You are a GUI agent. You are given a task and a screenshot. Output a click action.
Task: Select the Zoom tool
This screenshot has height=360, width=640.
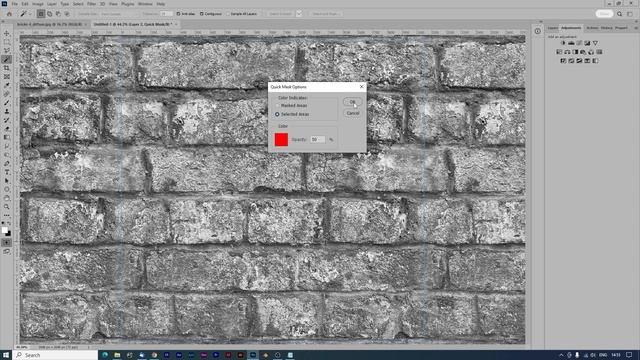coord(7,207)
